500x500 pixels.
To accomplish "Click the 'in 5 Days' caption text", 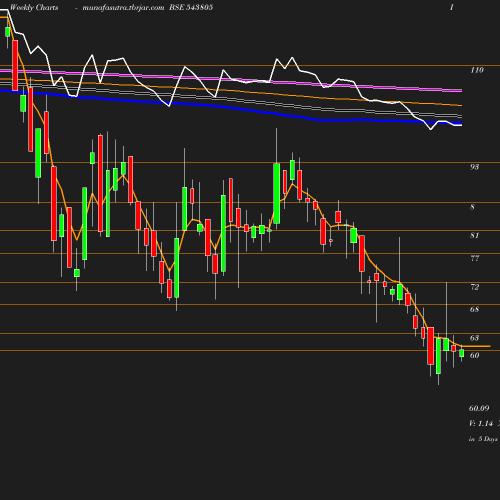I will click(x=483, y=439).
